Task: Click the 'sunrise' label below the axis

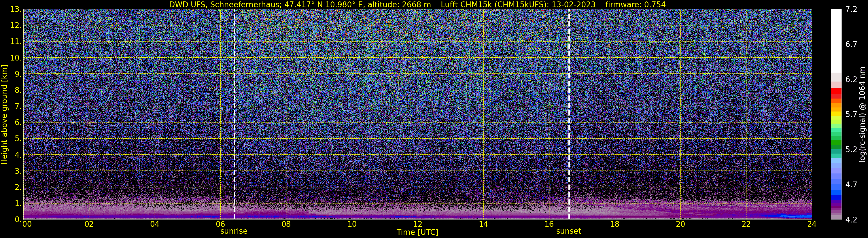Action: point(234,231)
